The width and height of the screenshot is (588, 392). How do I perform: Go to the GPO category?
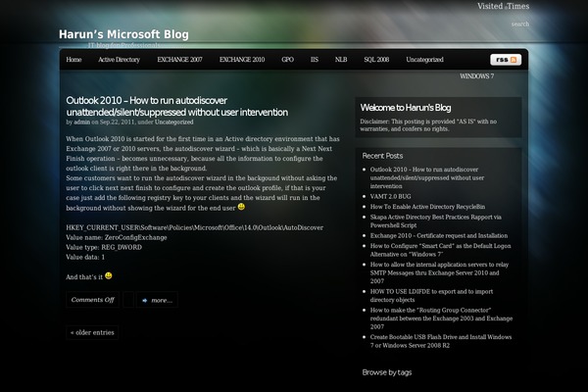pyautogui.click(x=287, y=60)
